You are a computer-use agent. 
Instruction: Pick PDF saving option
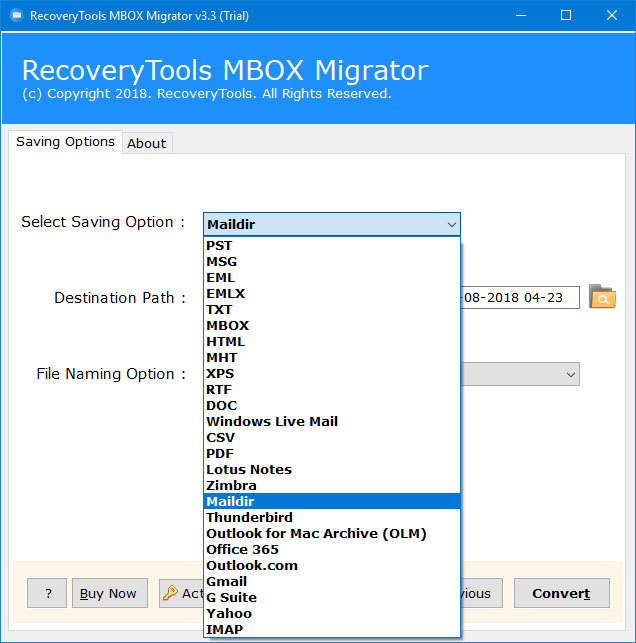point(332,454)
